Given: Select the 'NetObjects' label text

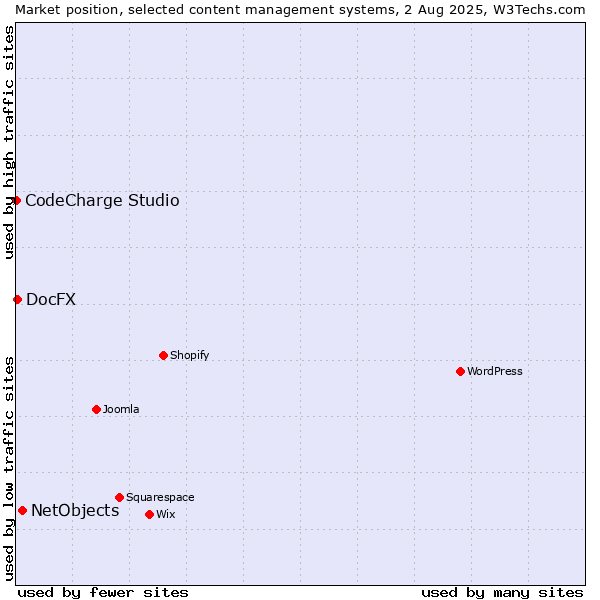Looking at the screenshot, I should (75, 511).
